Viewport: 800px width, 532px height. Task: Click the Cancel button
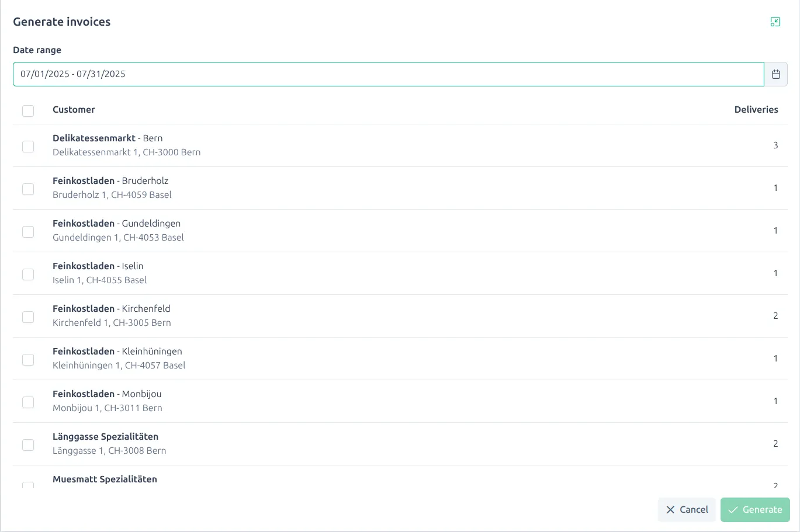pyautogui.click(x=687, y=509)
